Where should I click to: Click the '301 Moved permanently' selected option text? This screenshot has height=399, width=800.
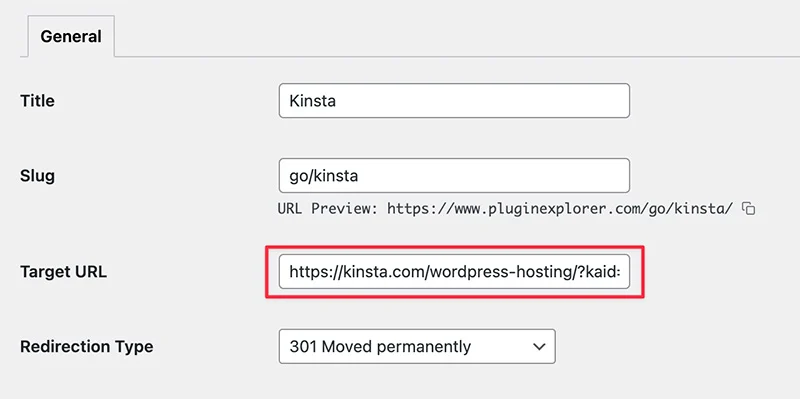380,347
